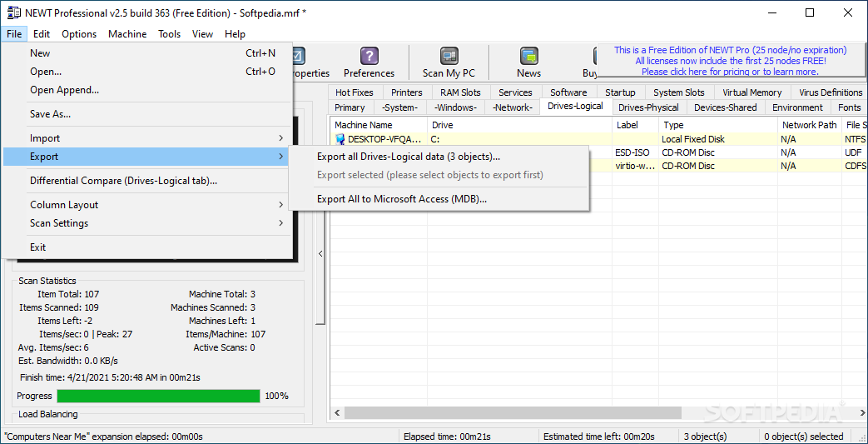868x444 pixels.
Task: Close the File menu via its title
Action: pos(14,34)
